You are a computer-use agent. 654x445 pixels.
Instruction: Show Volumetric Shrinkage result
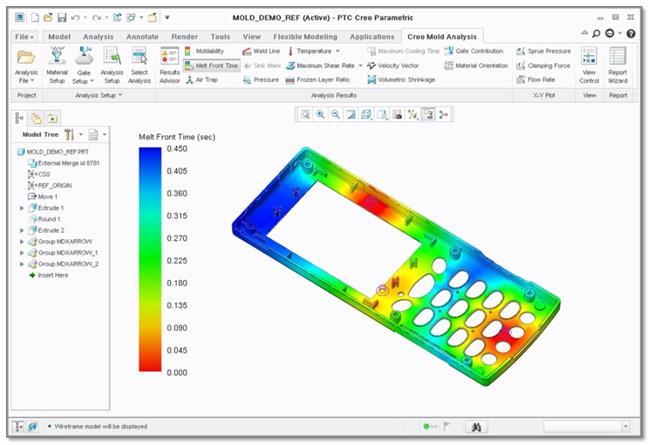click(401, 80)
